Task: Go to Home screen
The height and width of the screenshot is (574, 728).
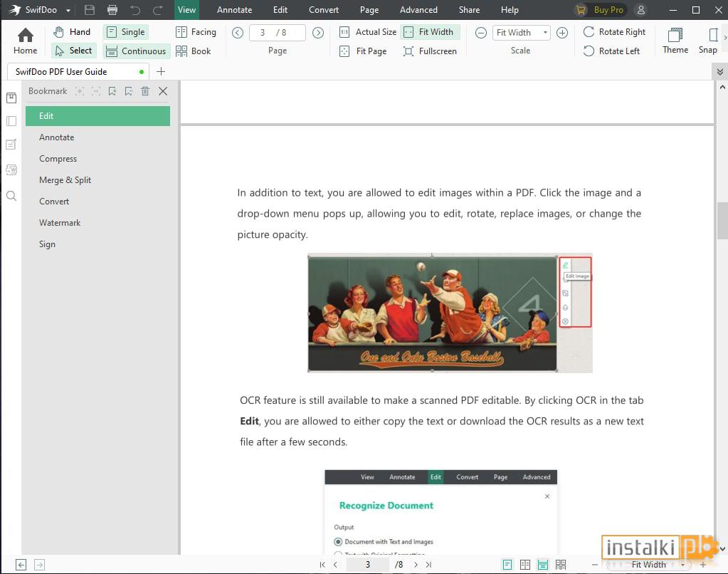Action: [x=25, y=41]
